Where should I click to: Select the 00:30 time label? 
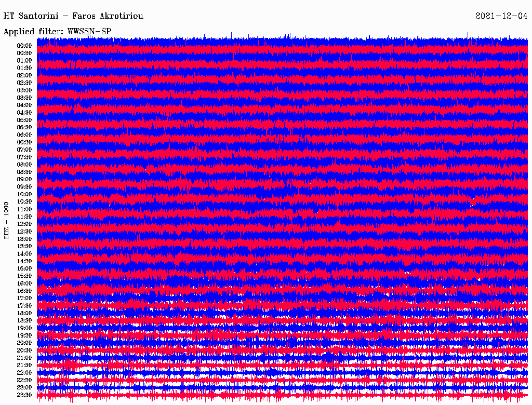tap(24, 53)
